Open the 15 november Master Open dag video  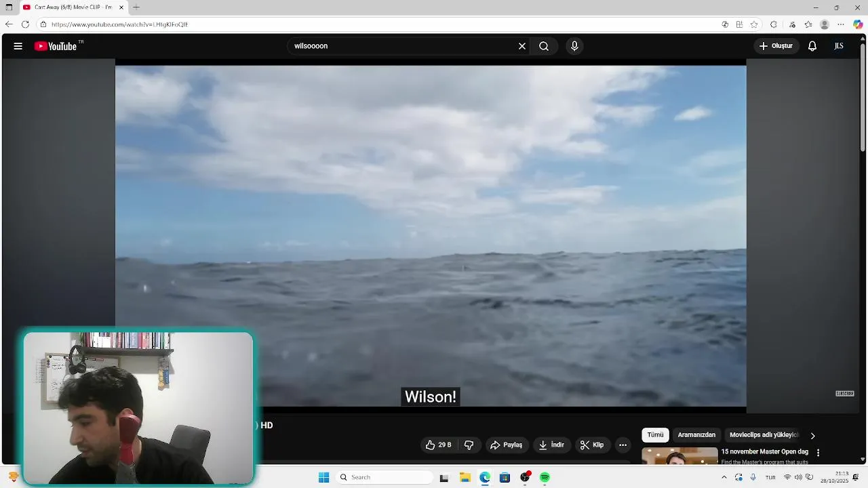coord(764,451)
